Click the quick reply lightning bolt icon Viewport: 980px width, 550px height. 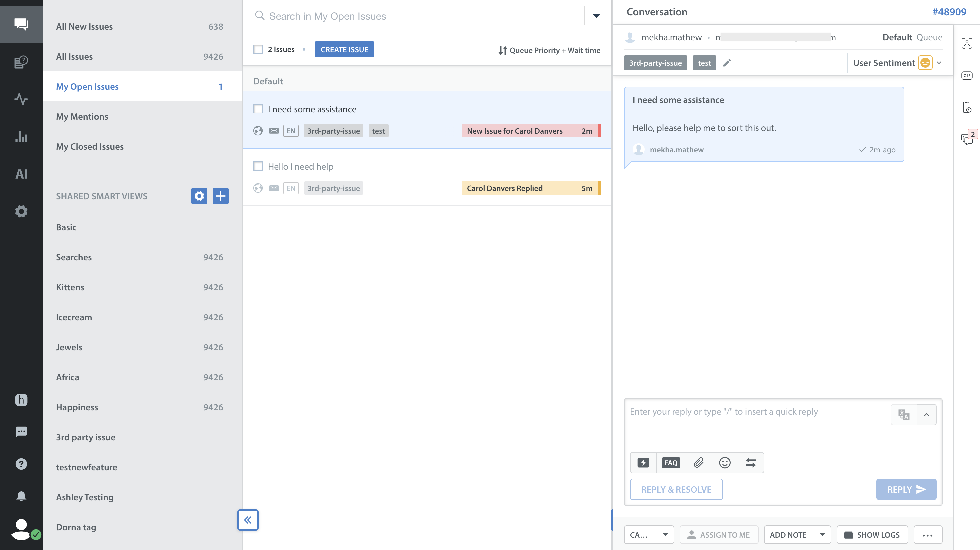[x=643, y=463]
